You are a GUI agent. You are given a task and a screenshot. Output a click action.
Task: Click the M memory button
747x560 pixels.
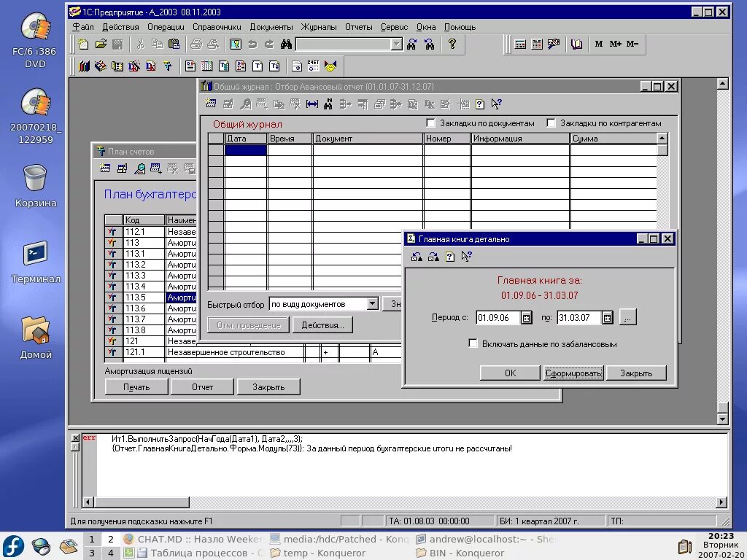click(x=599, y=44)
